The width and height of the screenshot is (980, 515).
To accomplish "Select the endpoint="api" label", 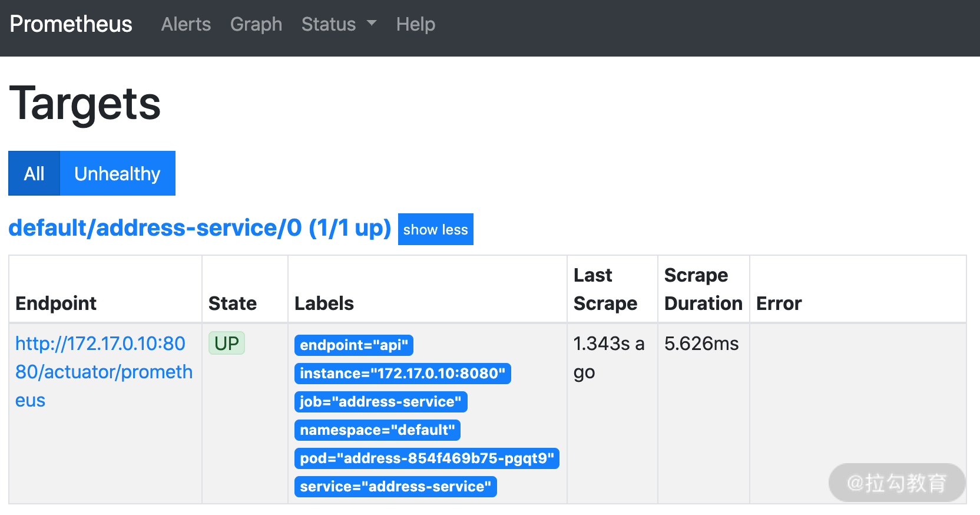I will pyautogui.click(x=354, y=345).
